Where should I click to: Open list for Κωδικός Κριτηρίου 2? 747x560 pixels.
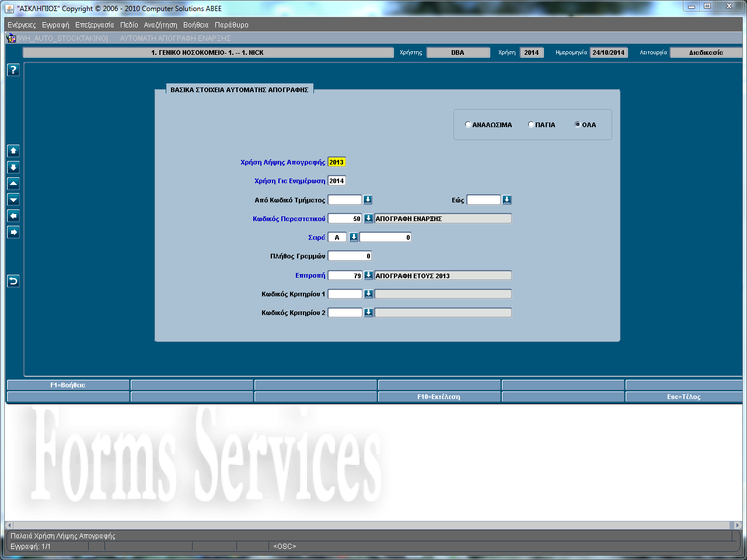368,312
